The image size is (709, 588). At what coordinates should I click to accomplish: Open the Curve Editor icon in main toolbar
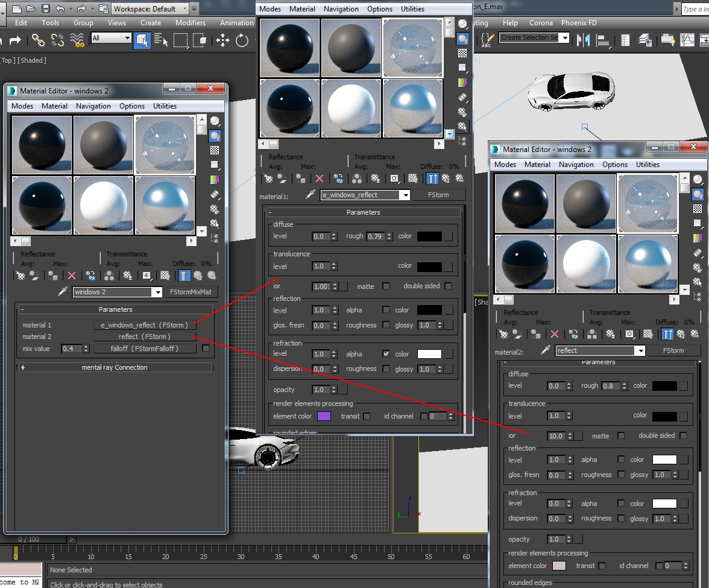pos(687,40)
